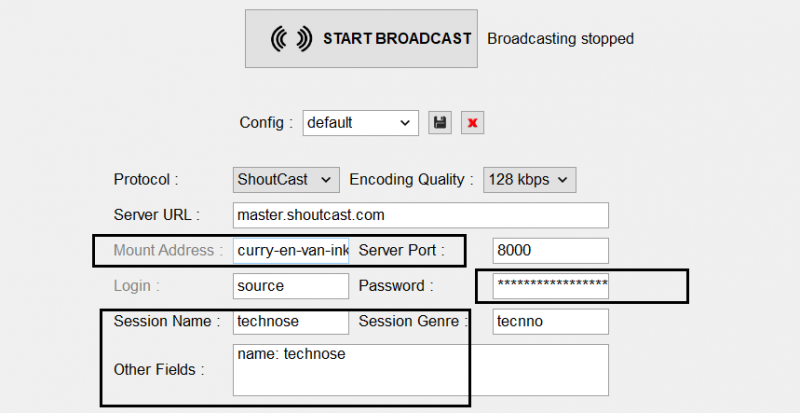Click the Other Fields label

(x=159, y=370)
